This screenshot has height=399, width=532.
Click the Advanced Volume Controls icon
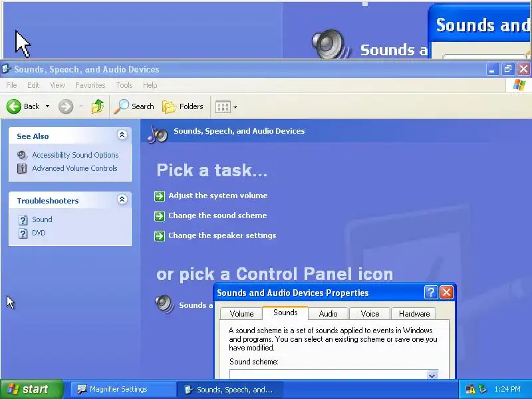22,168
